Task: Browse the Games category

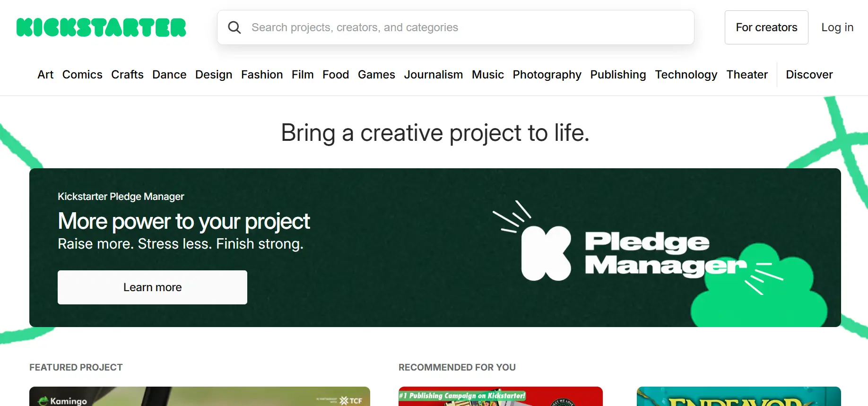Action: (376, 75)
